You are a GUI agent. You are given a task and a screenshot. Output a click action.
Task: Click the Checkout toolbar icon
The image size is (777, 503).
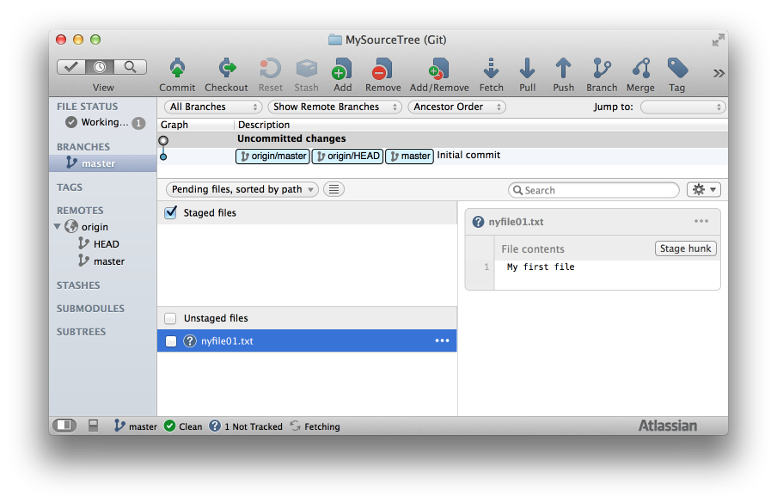pos(227,68)
